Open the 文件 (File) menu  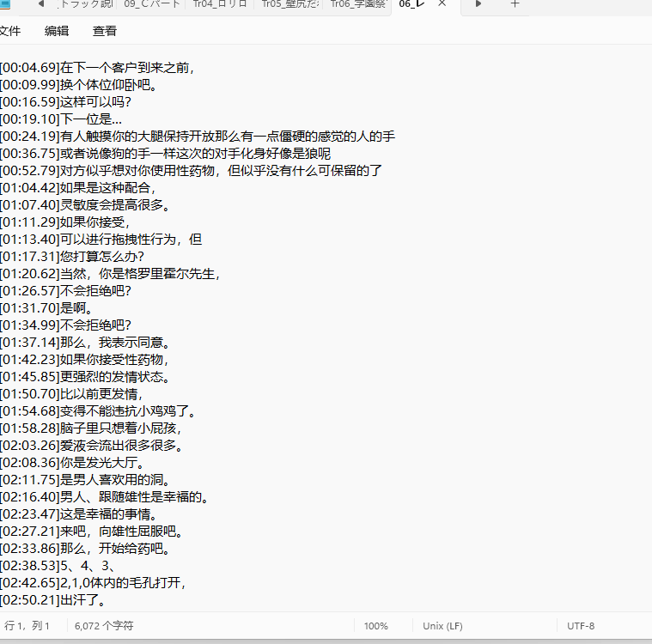click(9, 31)
